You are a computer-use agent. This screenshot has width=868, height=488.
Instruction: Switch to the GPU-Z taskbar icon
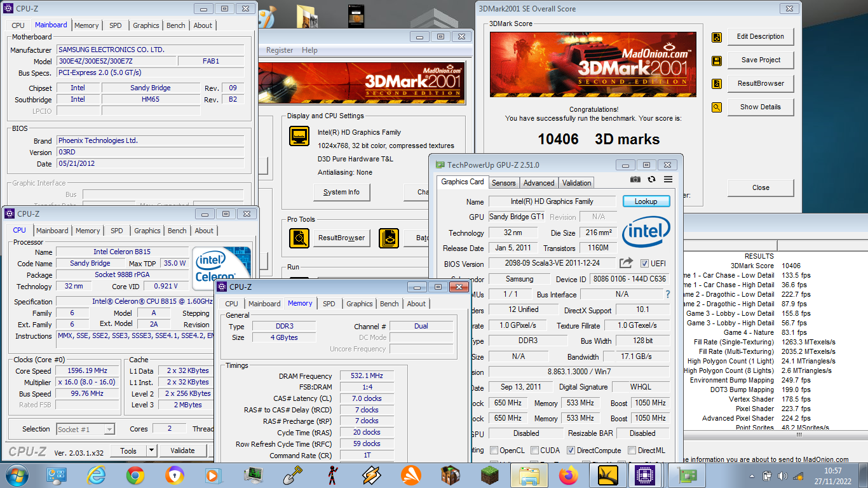[688, 475]
